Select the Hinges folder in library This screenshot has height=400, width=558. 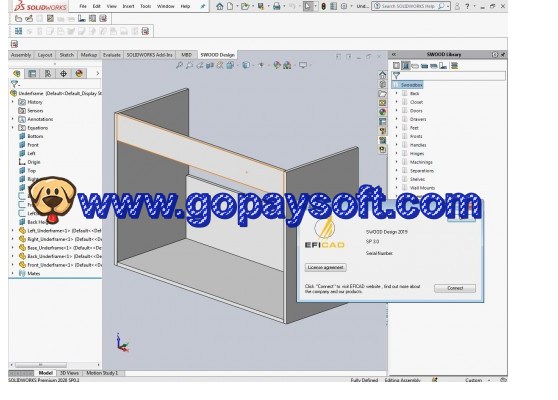click(417, 153)
